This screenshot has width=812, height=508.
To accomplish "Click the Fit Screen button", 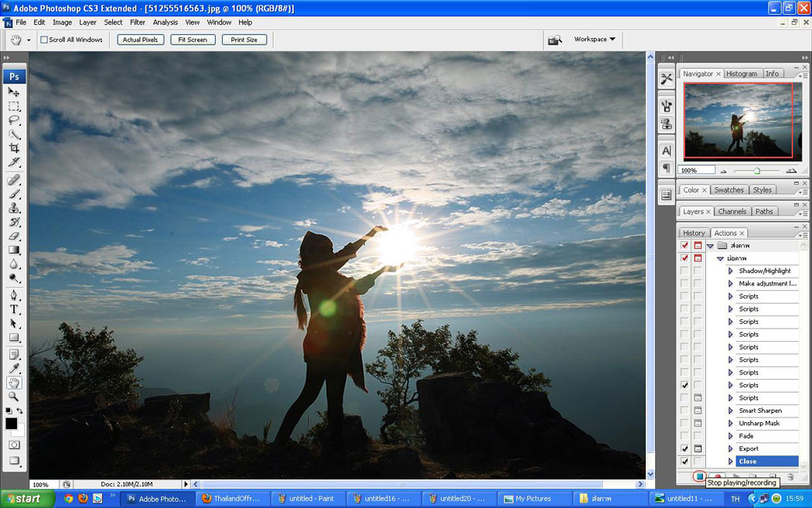I will [x=192, y=39].
